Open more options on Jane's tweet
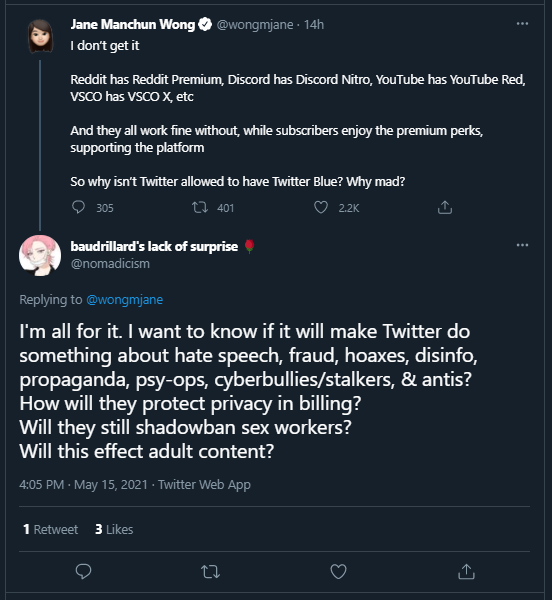Viewport: 552px width, 600px height. (x=522, y=24)
